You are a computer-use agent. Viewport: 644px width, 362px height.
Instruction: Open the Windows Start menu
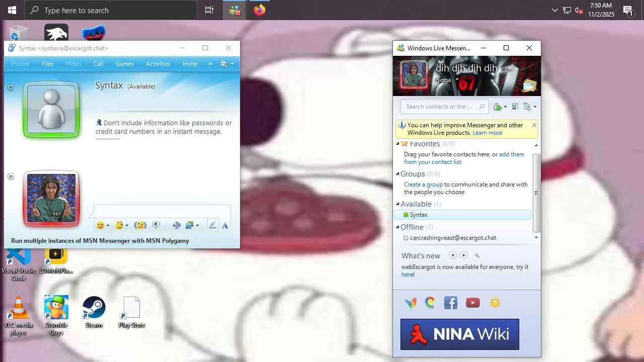[12, 10]
